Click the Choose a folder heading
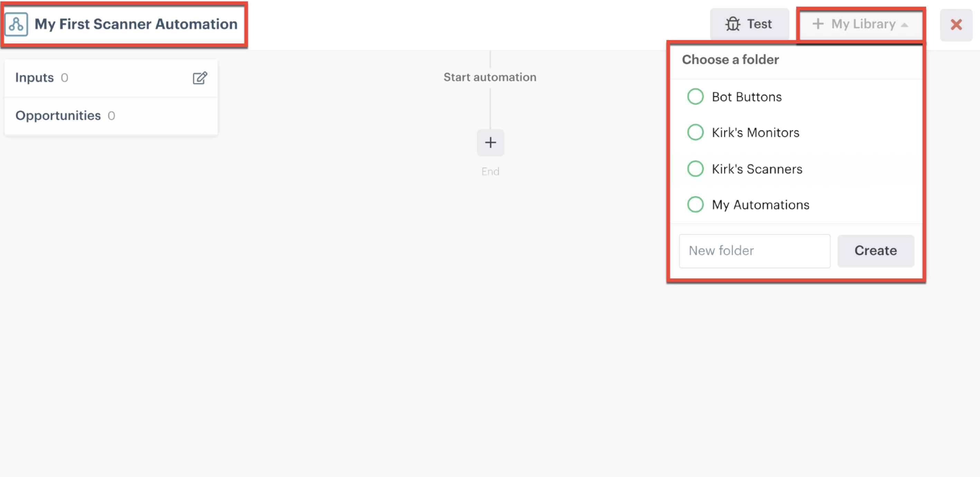The width and height of the screenshot is (980, 477). pos(730,60)
